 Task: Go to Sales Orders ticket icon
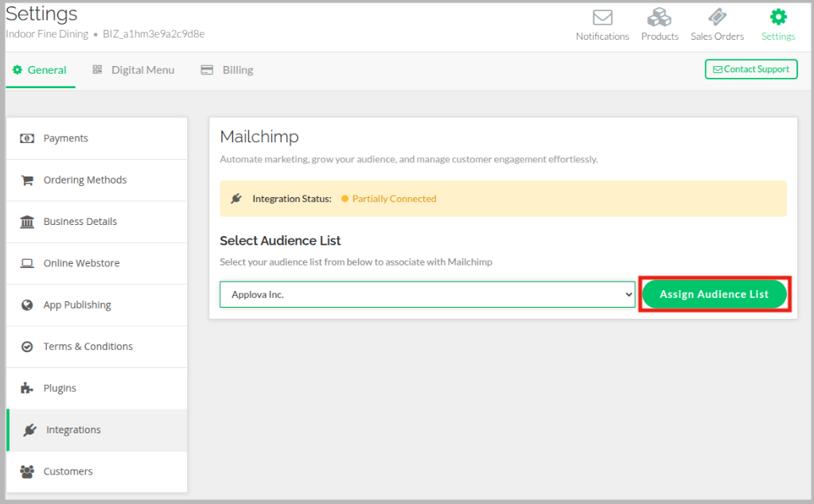click(717, 17)
